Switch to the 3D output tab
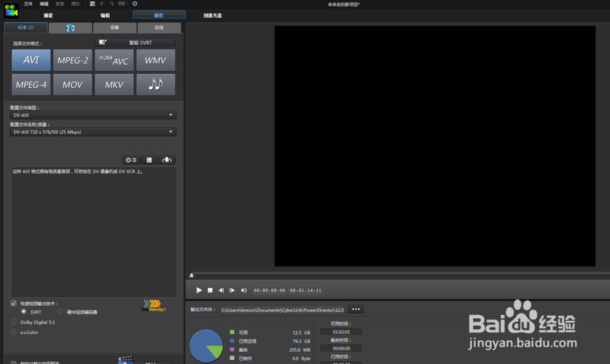Image resolution: width=610 pixels, height=364 pixels. pyautogui.click(x=70, y=27)
